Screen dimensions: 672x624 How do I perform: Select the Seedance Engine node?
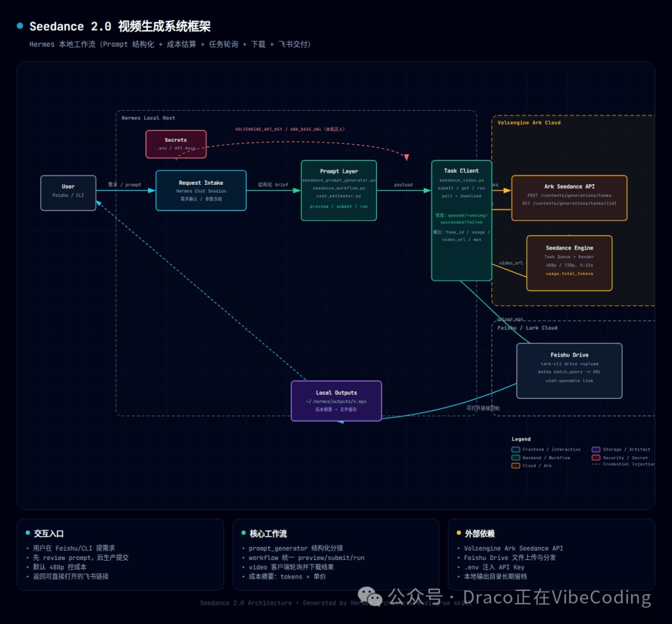[x=569, y=263]
